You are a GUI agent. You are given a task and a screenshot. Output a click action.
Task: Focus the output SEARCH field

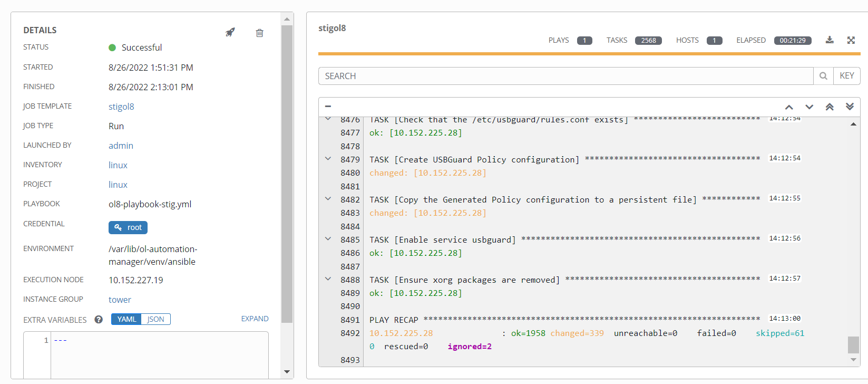point(565,76)
